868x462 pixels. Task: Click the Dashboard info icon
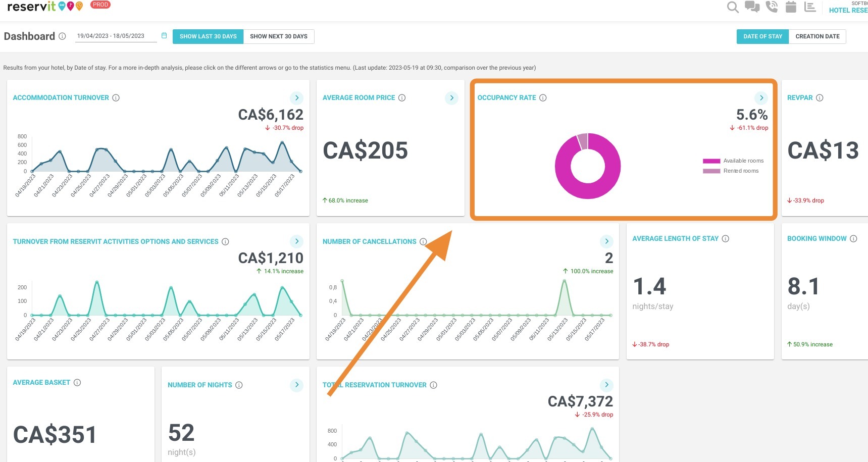click(x=62, y=36)
